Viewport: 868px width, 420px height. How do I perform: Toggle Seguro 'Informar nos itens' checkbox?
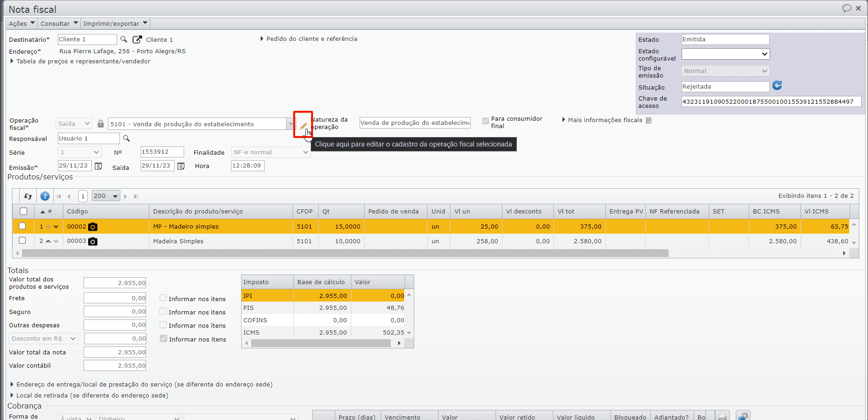coord(163,311)
